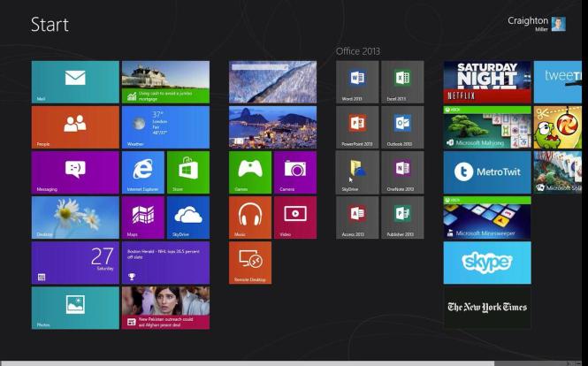Image resolution: width=588 pixels, height=366 pixels.
Task: Launch the MetroTwit tile
Action: [487, 172]
